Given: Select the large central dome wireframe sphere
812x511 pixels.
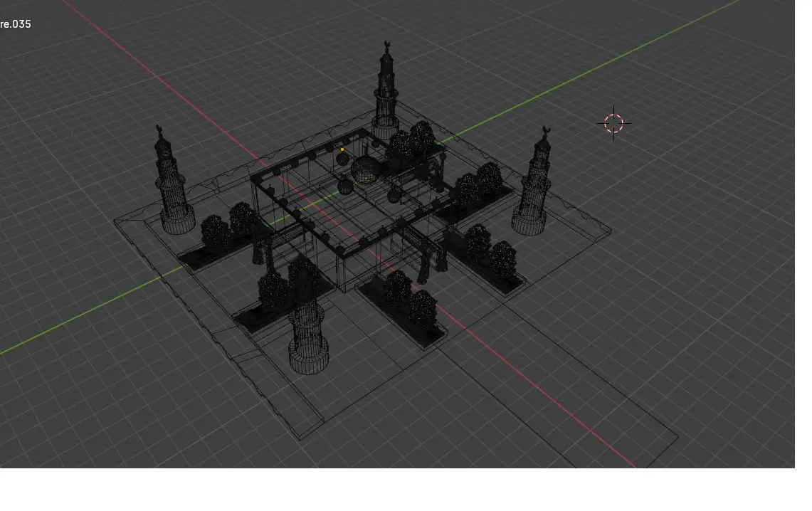Looking at the screenshot, I should [x=365, y=170].
